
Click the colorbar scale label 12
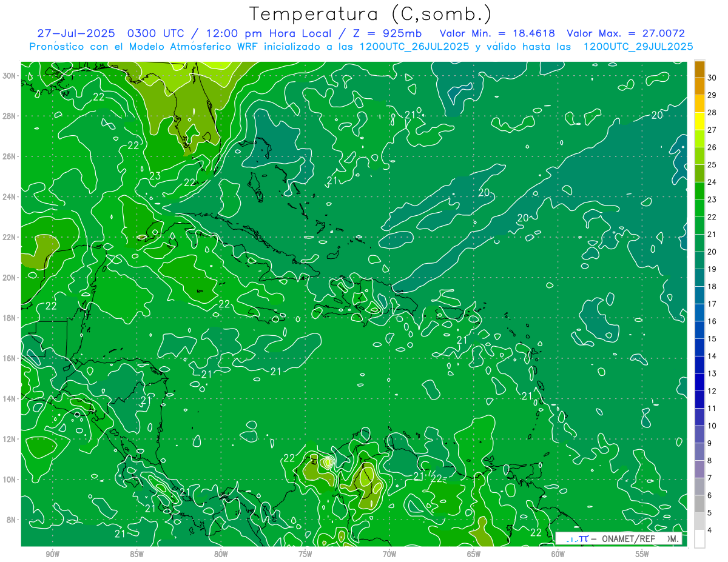pyautogui.click(x=712, y=390)
